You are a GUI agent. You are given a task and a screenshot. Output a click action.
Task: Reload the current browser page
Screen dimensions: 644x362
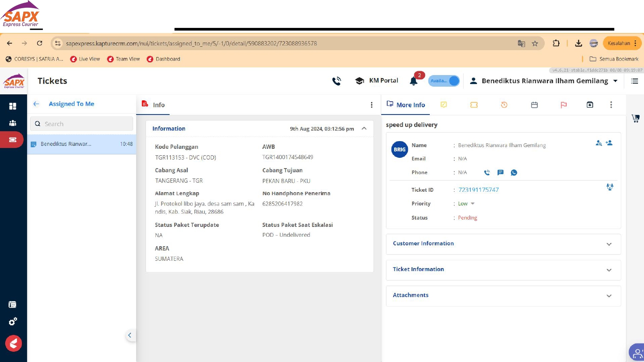(x=39, y=43)
